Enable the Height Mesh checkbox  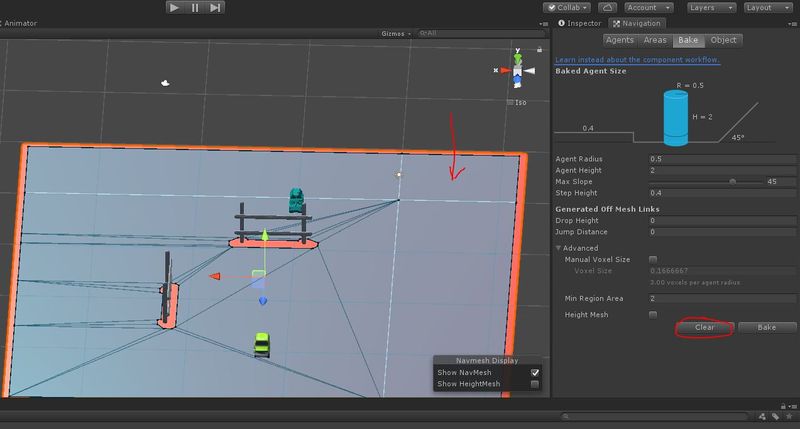tap(653, 314)
